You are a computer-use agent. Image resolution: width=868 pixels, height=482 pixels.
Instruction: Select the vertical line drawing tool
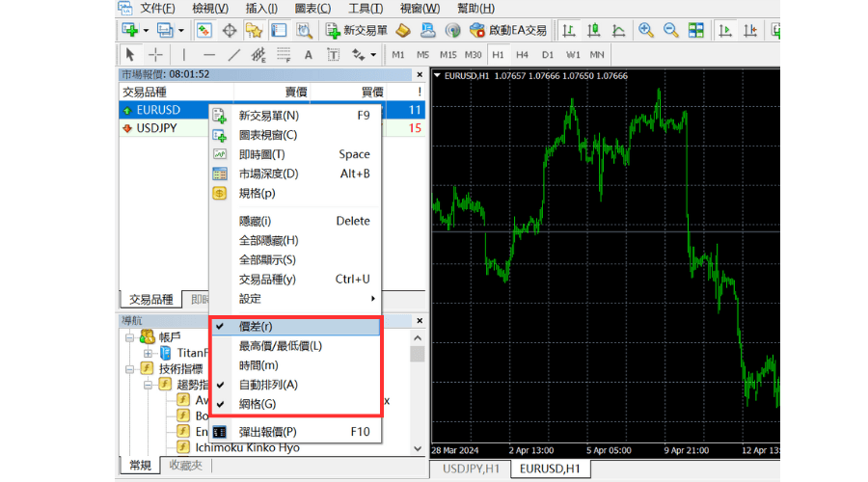[x=184, y=55]
